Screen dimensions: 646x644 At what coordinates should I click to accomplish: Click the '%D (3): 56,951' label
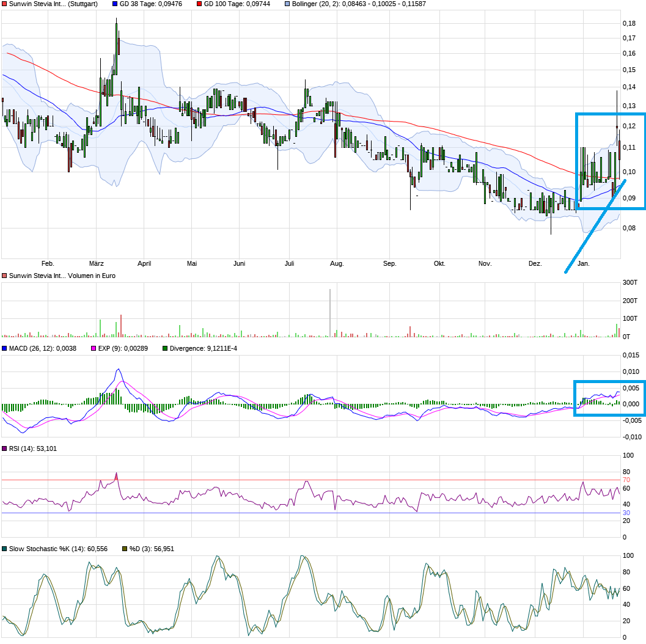tap(152, 549)
